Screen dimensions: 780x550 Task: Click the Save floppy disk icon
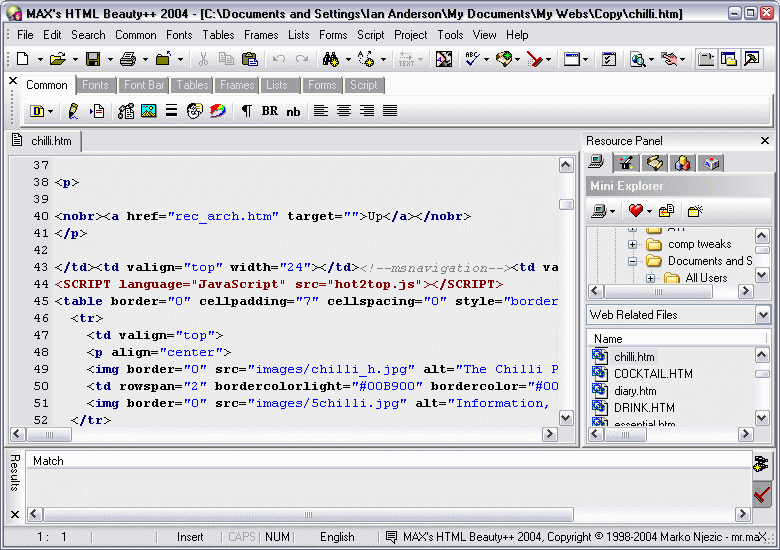[x=92, y=60]
